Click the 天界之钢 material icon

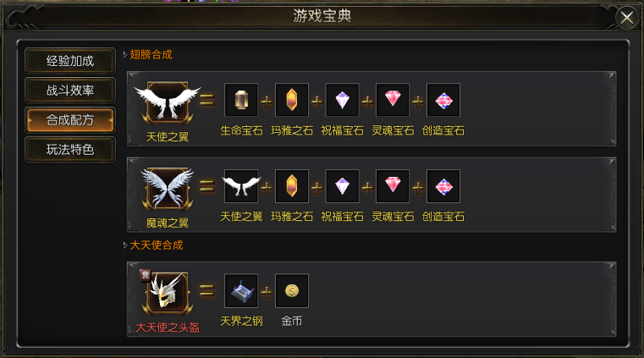click(241, 290)
